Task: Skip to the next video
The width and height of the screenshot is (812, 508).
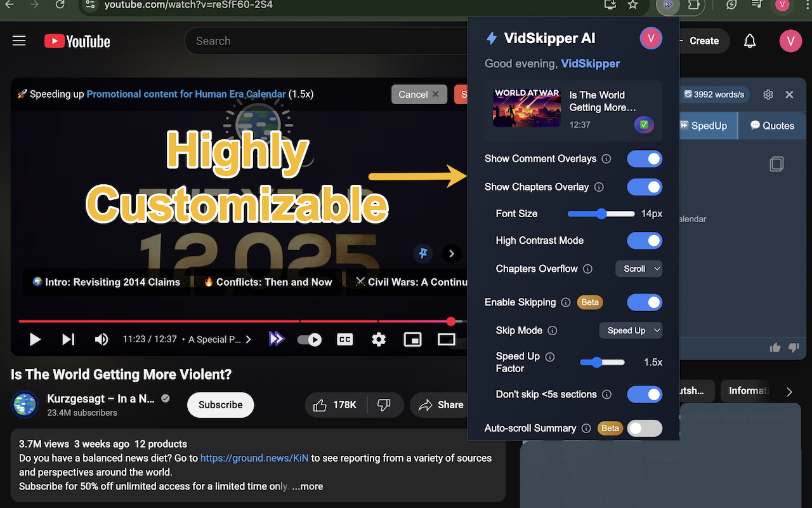Action: pyautogui.click(x=69, y=340)
